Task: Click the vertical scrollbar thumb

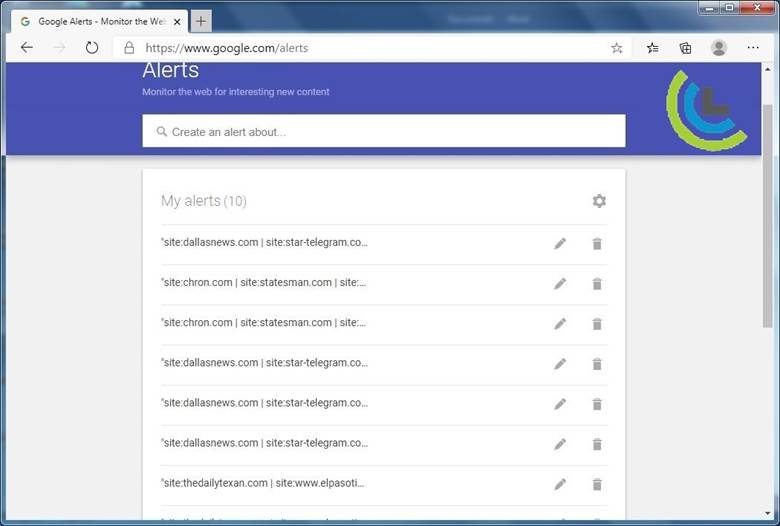Action: point(768,216)
